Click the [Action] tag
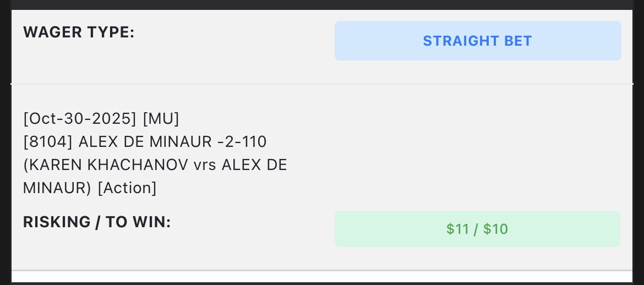 pyautogui.click(x=127, y=188)
